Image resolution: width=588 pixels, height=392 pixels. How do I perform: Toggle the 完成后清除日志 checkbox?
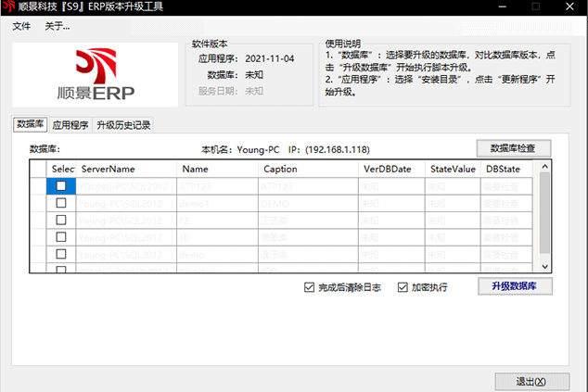tap(310, 287)
